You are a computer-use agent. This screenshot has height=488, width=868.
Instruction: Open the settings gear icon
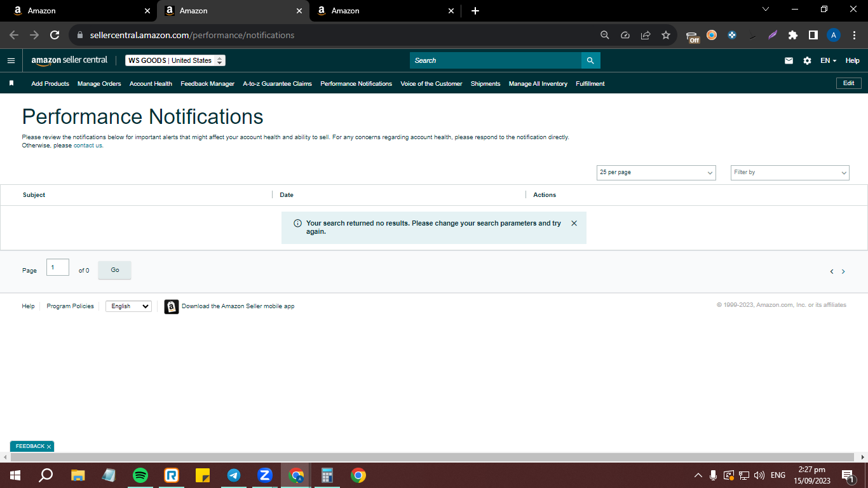click(x=807, y=60)
